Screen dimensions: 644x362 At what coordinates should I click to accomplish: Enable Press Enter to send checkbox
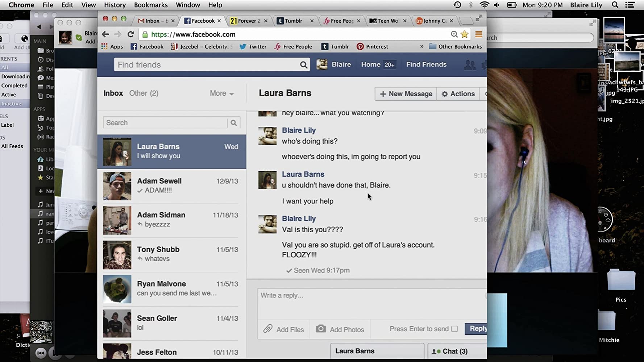coord(454,329)
